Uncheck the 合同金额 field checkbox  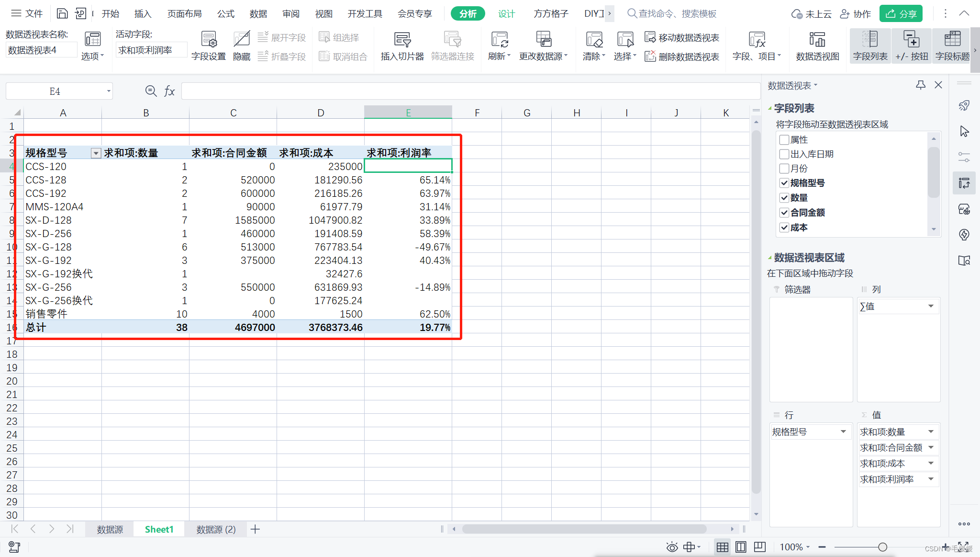(784, 212)
